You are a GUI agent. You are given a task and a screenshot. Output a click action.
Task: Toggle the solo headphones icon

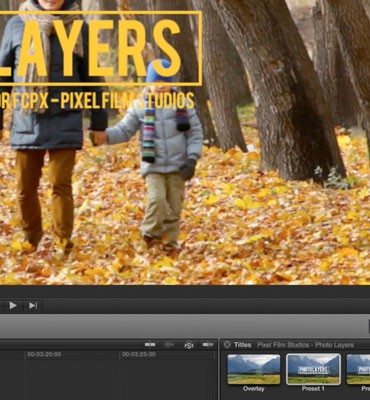point(189,345)
